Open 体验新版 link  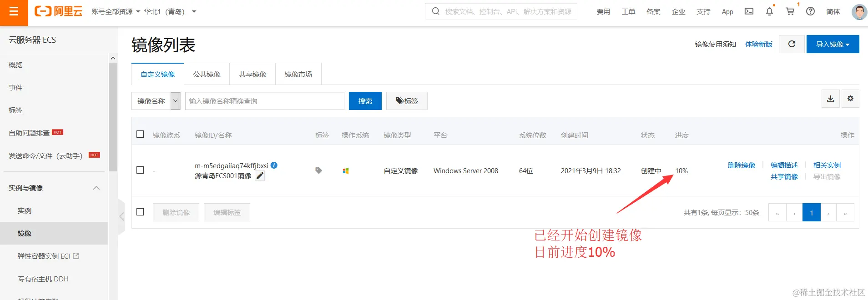(759, 44)
